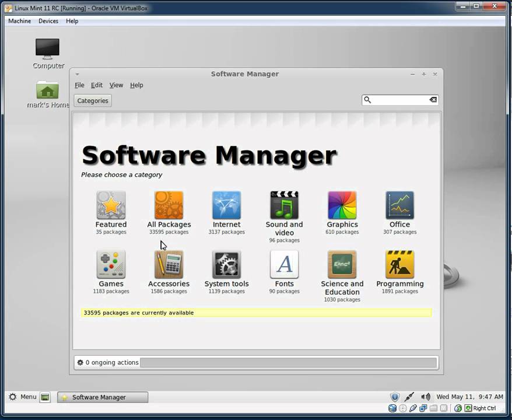The height and width of the screenshot is (420, 512).
Task: Click the magnifier icon in search box
Action: pyautogui.click(x=367, y=100)
